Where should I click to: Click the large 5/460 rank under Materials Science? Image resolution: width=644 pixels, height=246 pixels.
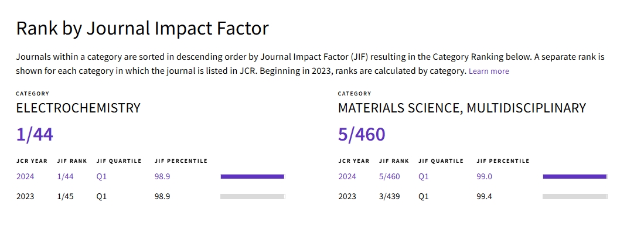click(362, 135)
